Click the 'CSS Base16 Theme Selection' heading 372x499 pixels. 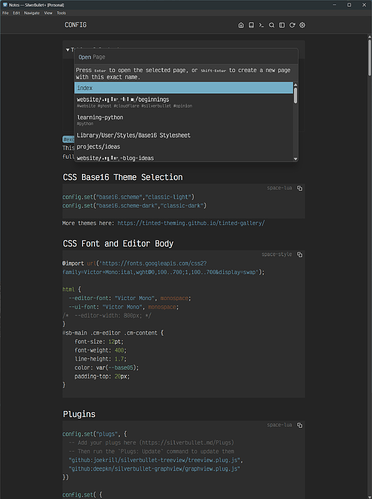123,177
